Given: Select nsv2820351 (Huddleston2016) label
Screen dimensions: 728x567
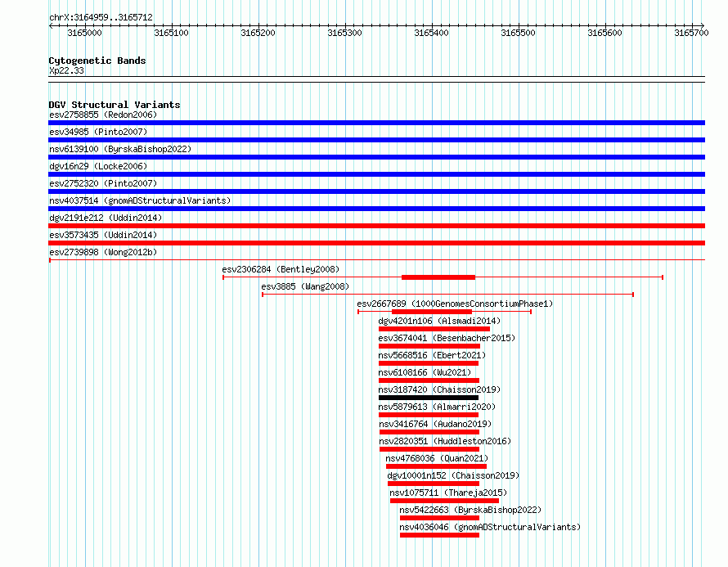Looking at the screenshot, I should click(x=445, y=441).
